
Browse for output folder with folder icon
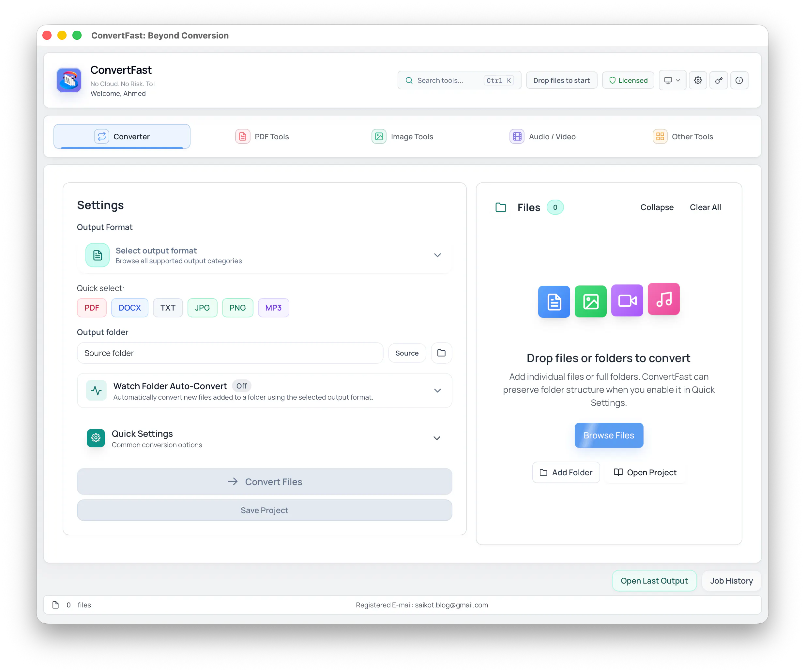[x=441, y=353]
